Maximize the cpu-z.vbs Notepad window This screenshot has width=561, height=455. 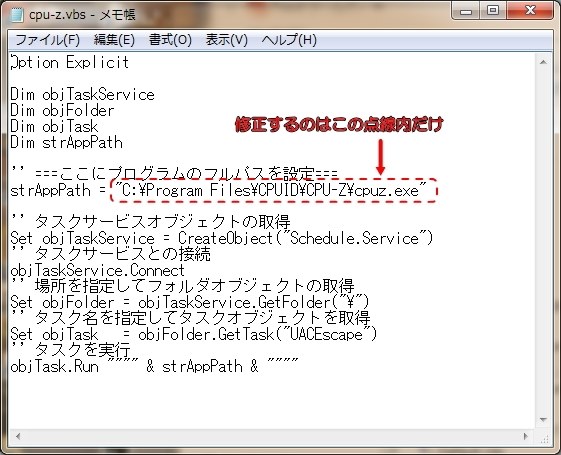[x=493, y=11]
